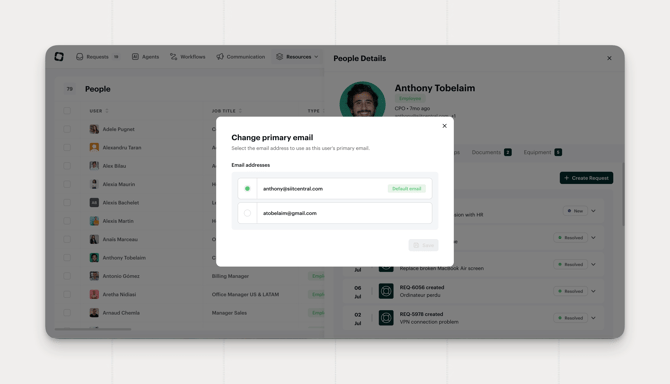The height and width of the screenshot is (384, 670).
Task: Check the box for Adele Pugnet
Action: click(x=67, y=129)
